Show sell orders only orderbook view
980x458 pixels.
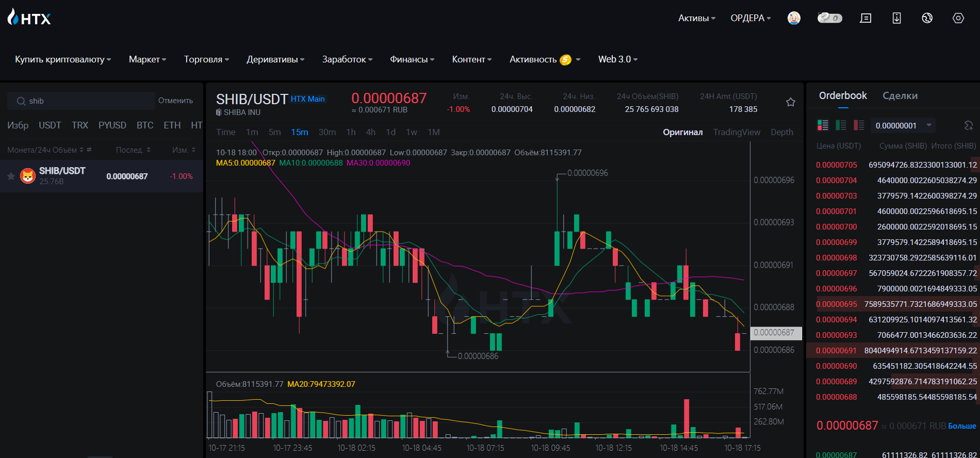[859, 125]
